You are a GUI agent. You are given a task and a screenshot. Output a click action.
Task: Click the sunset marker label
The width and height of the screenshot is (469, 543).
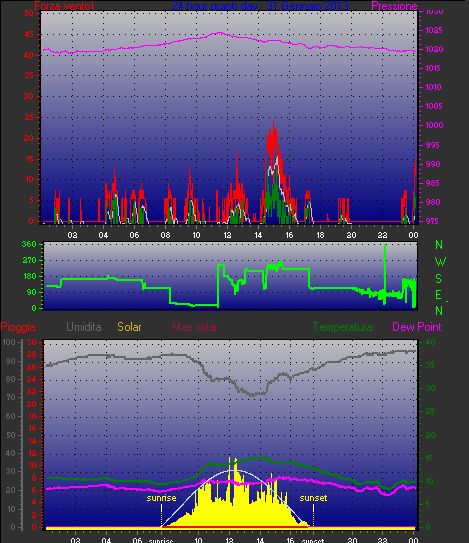click(313, 498)
